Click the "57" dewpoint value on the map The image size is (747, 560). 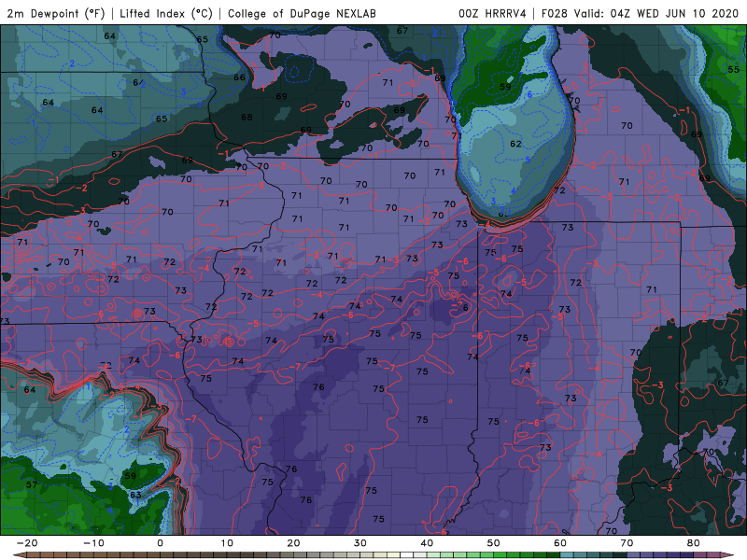click(x=32, y=484)
